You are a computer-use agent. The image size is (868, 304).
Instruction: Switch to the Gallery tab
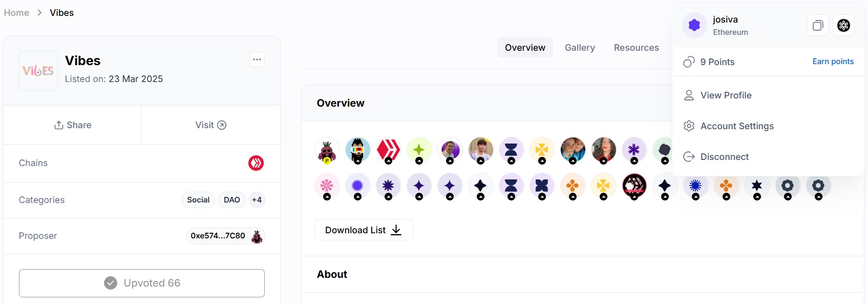point(580,47)
